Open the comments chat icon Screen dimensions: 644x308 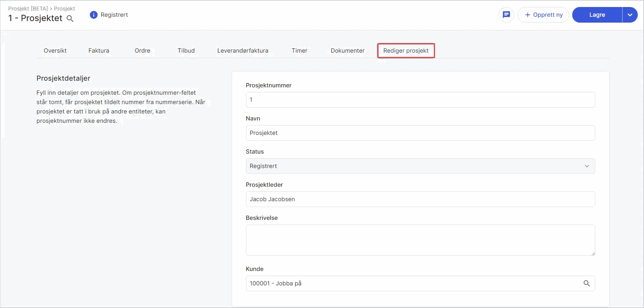506,15
